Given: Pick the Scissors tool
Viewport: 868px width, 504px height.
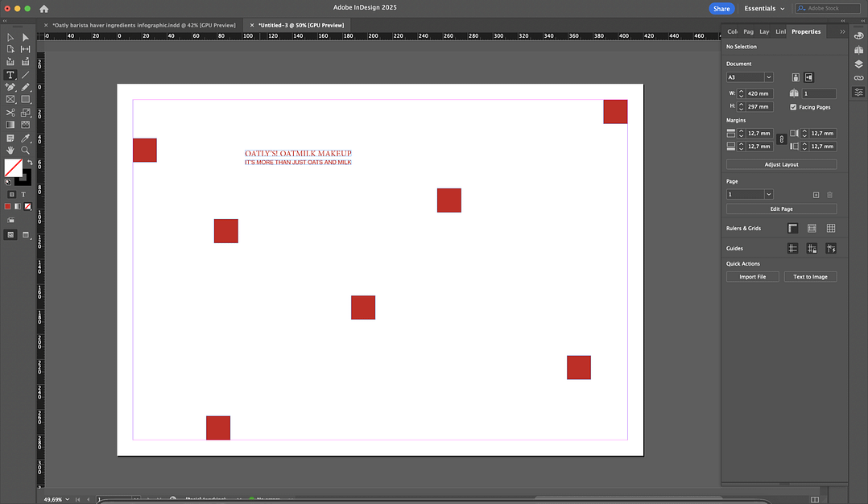Looking at the screenshot, I should click(x=10, y=113).
